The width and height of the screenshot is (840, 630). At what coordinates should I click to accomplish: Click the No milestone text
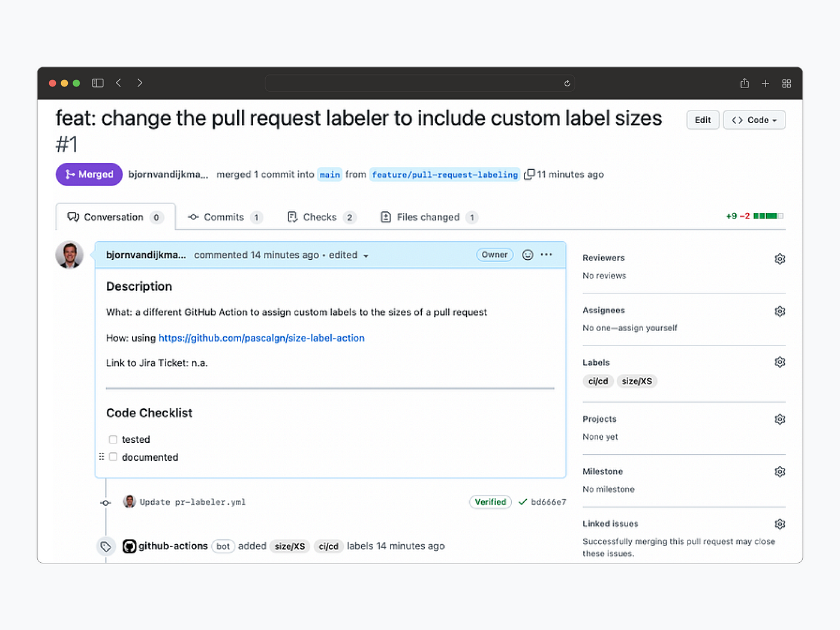[x=608, y=490]
